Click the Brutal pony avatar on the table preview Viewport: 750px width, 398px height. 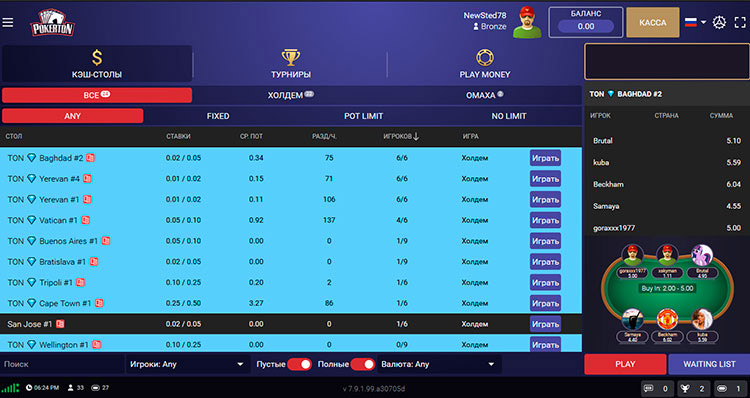702,255
